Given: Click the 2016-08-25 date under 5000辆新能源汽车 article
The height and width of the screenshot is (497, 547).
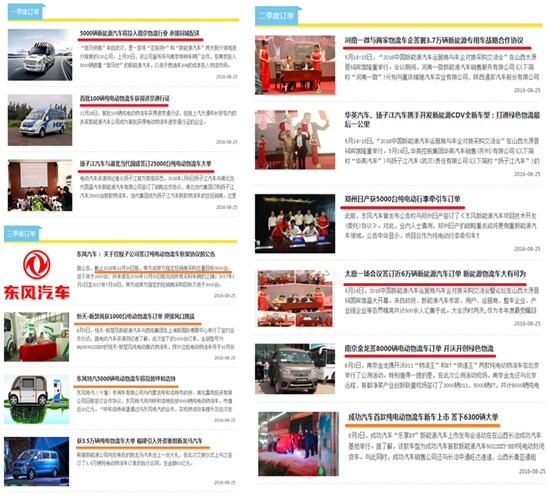Looking at the screenshot, I should coord(226,77).
